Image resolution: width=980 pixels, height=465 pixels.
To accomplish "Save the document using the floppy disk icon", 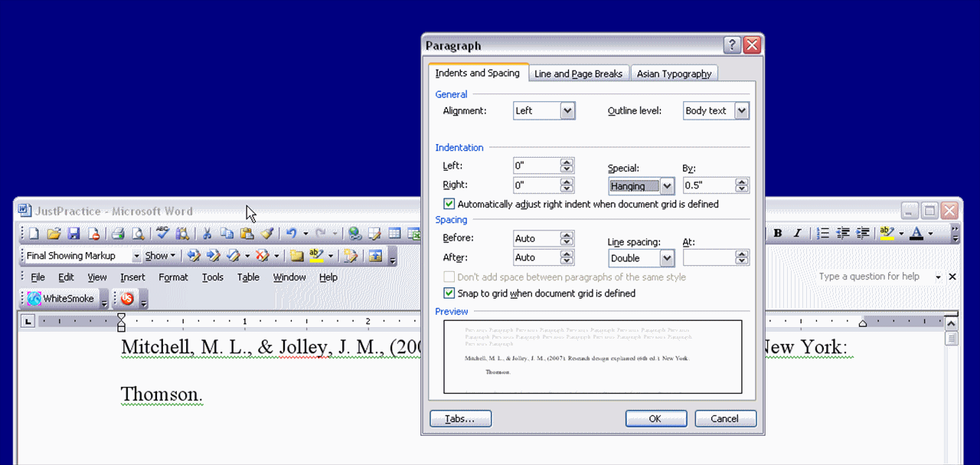I will pyautogui.click(x=73, y=234).
